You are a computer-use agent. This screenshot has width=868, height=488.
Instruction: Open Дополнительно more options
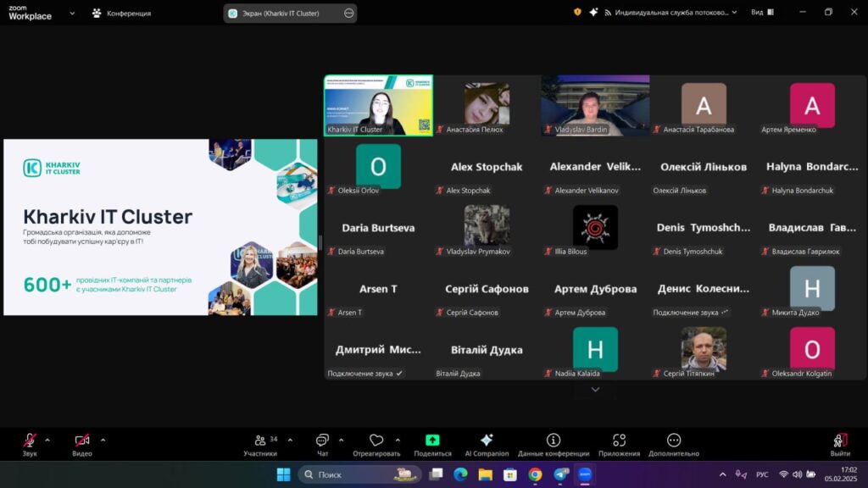(x=674, y=444)
